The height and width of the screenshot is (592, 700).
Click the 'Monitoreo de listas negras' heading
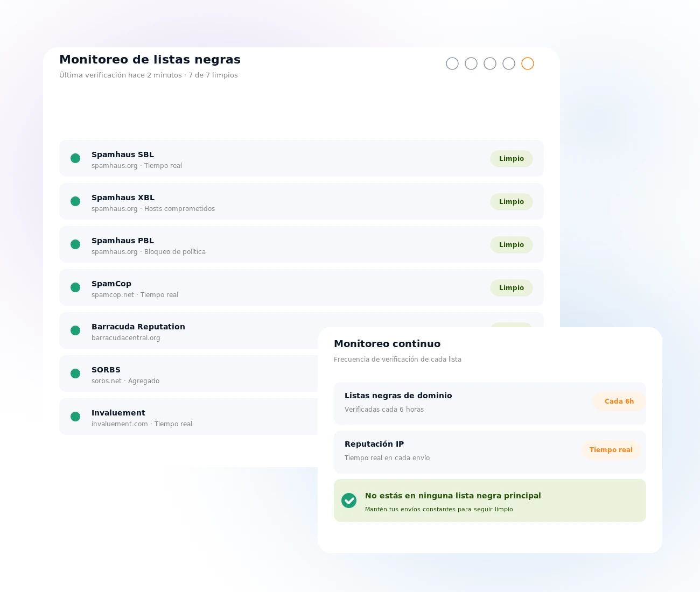(150, 60)
